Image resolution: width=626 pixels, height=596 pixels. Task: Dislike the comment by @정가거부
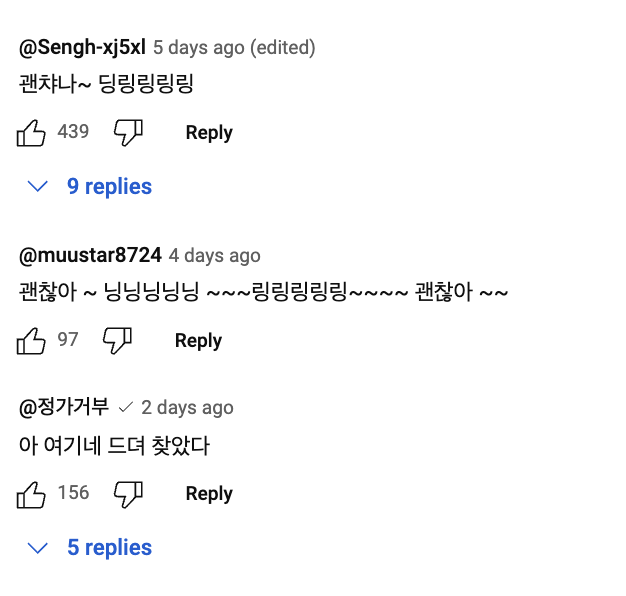129,494
